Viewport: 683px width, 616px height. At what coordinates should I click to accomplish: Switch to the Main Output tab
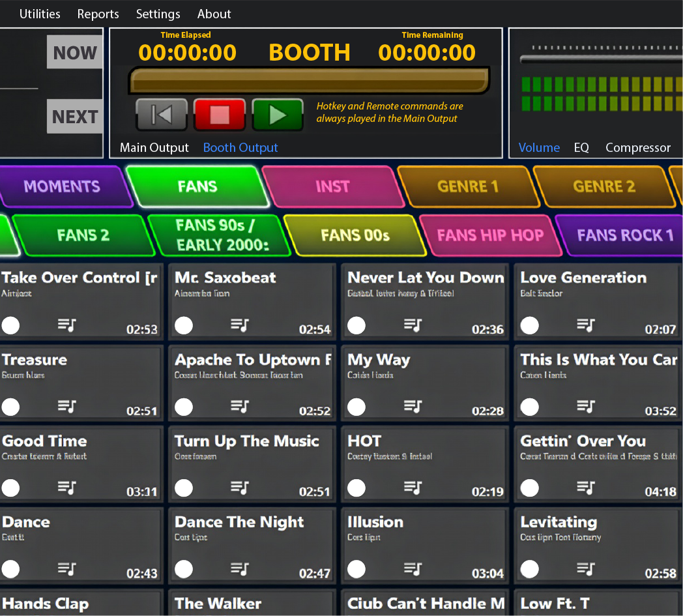[x=154, y=148]
